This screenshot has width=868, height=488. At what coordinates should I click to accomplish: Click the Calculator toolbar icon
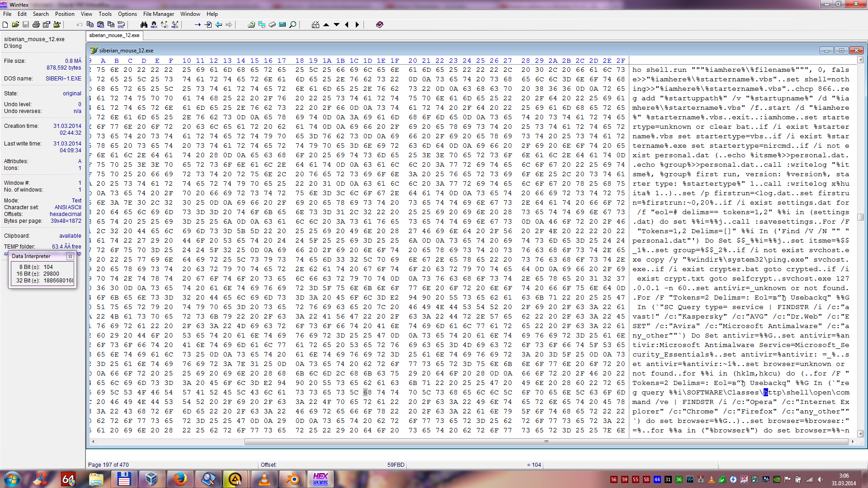coord(283,25)
